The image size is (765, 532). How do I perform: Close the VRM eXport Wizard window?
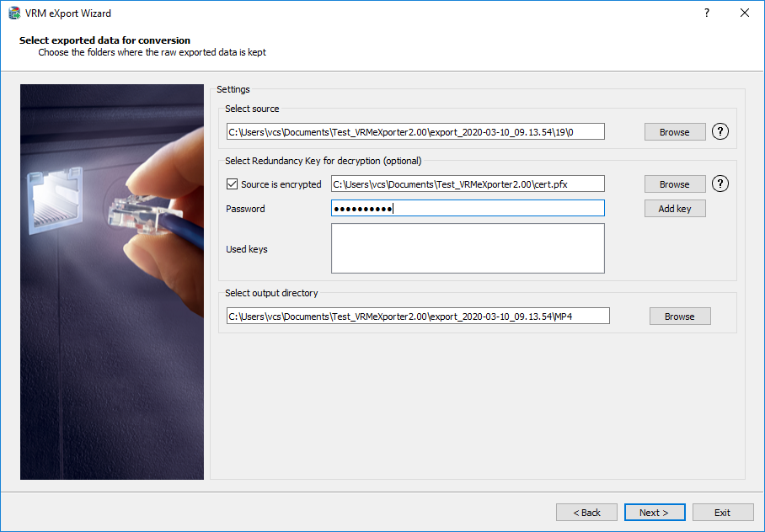744,13
